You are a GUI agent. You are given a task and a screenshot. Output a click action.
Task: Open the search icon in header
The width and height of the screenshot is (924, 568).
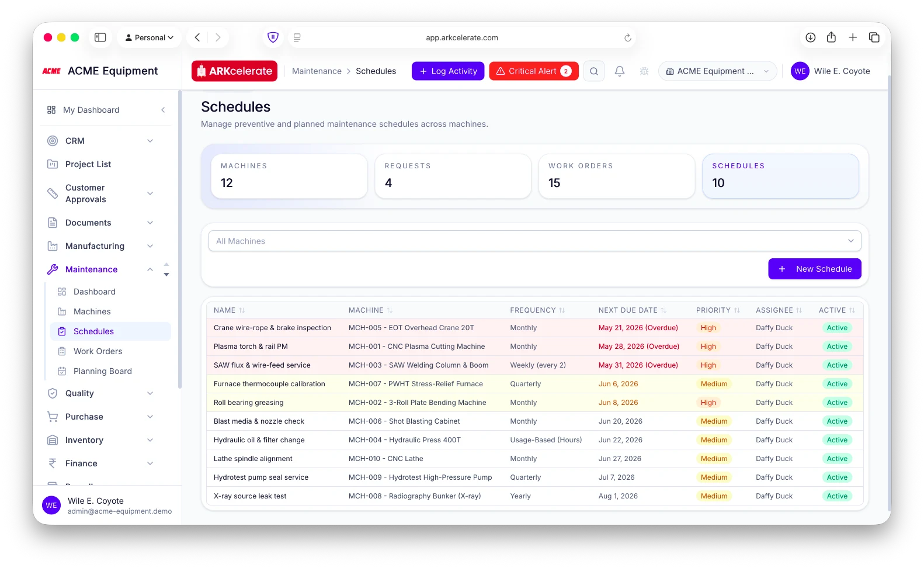[x=594, y=71]
